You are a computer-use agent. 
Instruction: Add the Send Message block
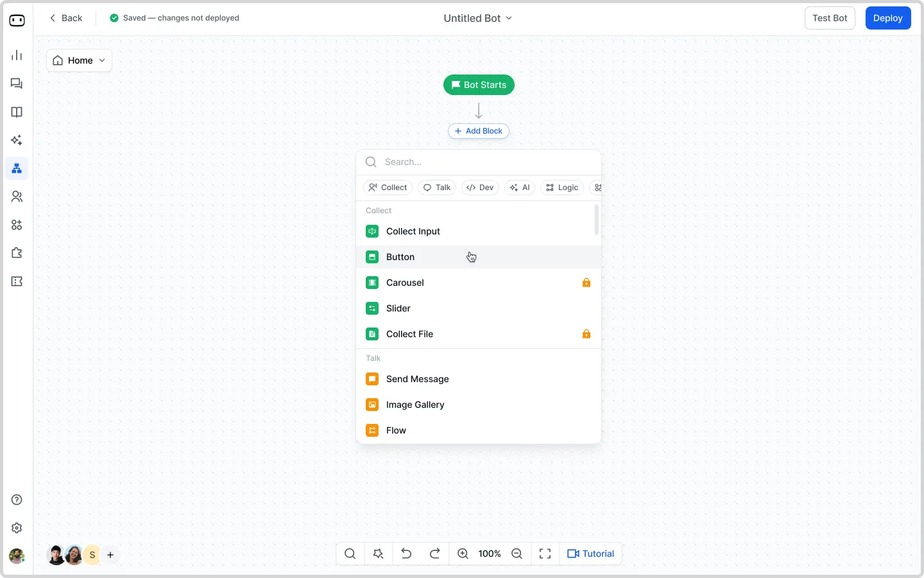(417, 379)
